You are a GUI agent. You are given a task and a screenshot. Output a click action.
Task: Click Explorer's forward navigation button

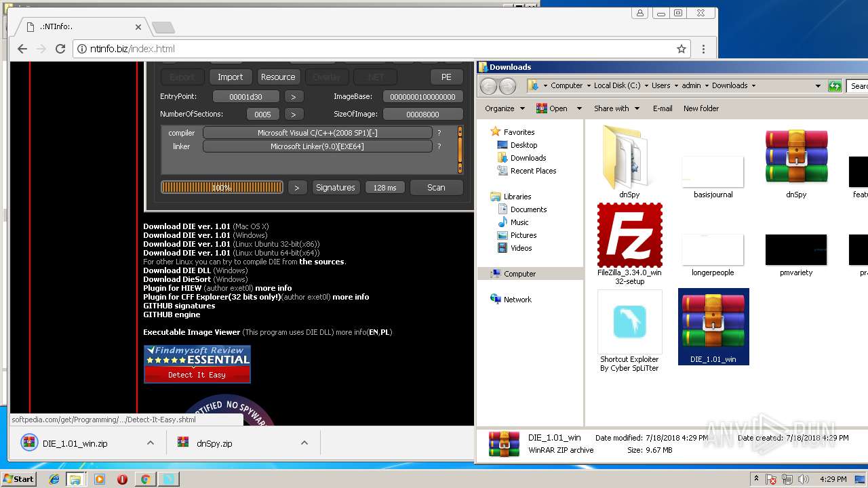point(508,86)
